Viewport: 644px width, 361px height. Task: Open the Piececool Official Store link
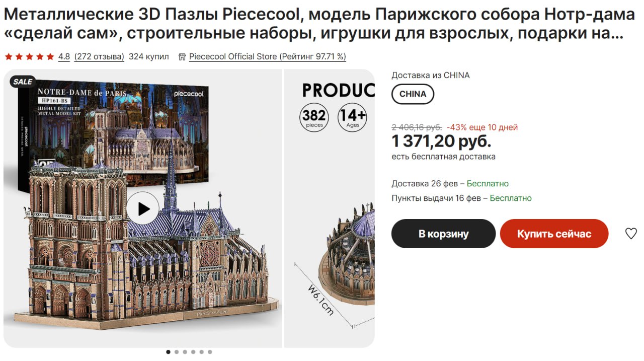coord(267,57)
